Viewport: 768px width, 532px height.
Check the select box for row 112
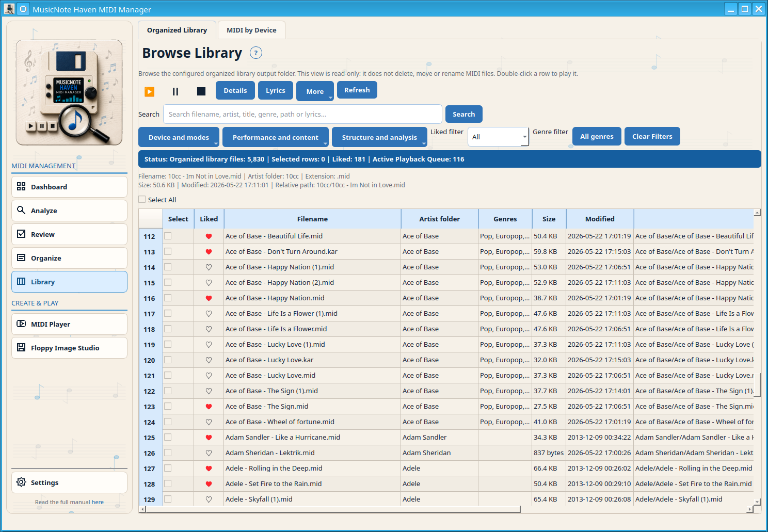point(168,236)
